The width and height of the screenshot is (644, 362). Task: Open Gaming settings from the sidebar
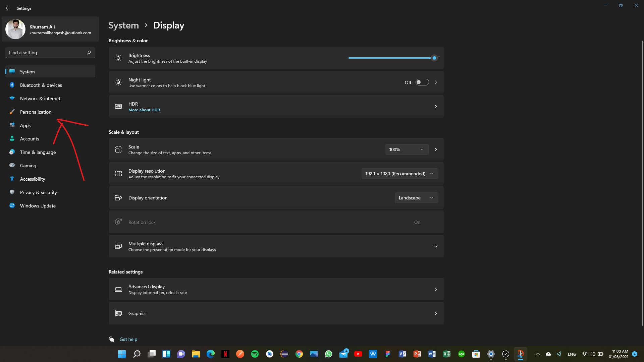28,165
